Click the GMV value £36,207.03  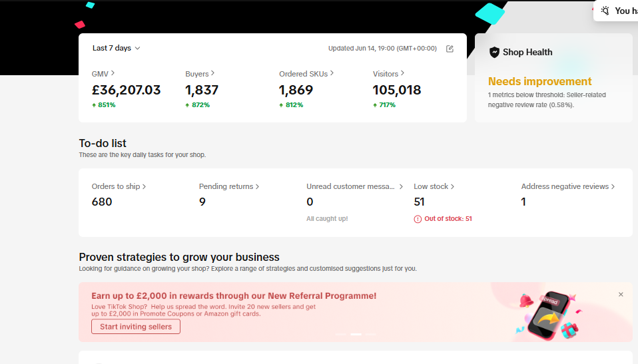(127, 91)
